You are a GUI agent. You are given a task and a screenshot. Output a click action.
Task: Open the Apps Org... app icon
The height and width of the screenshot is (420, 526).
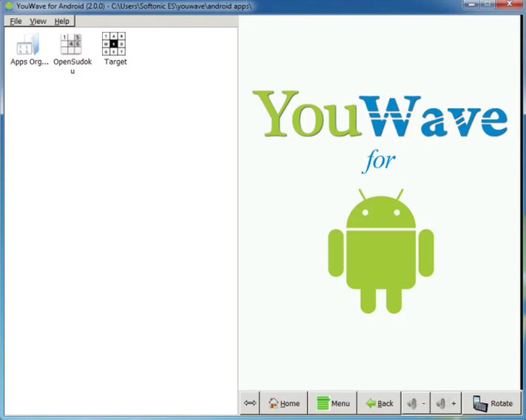(x=28, y=44)
